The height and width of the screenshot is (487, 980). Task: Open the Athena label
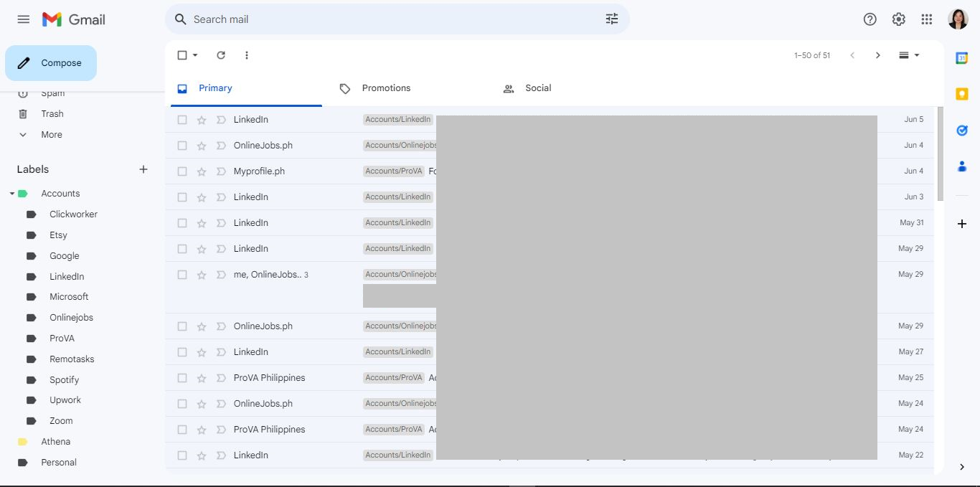click(55, 442)
